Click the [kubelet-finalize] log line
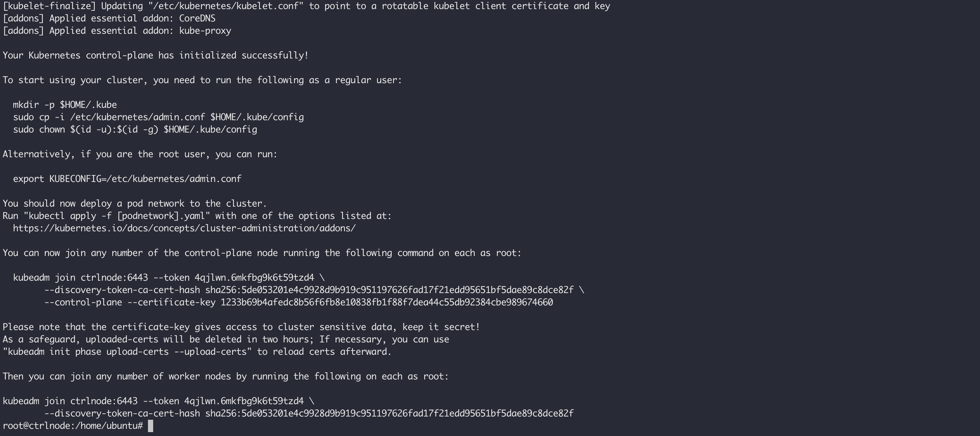 (x=306, y=6)
